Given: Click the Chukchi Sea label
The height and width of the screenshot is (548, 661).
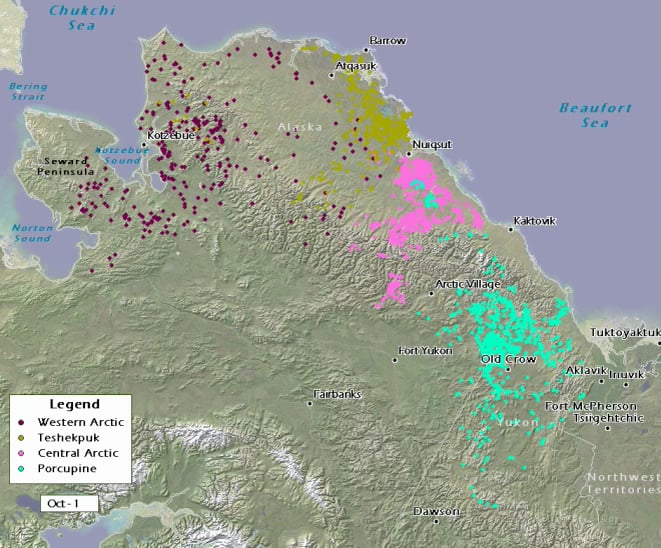Looking at the screenshot, I should [82, 18].
